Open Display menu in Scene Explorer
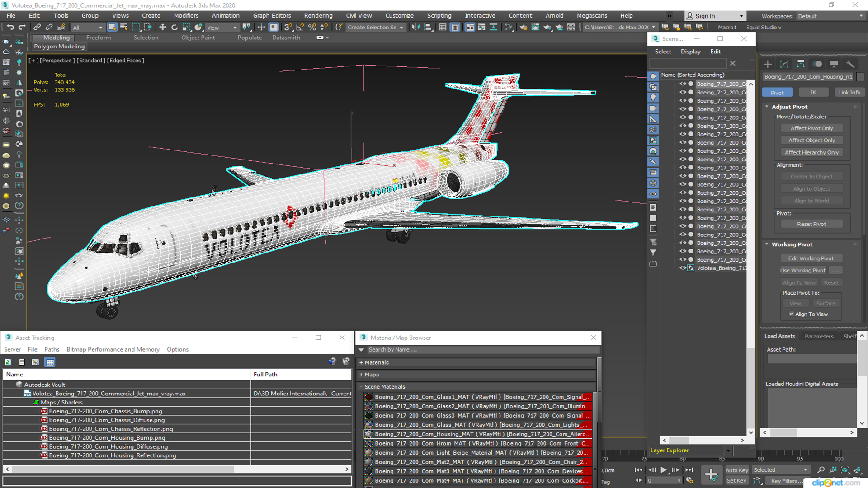 [x=690, y=52]
